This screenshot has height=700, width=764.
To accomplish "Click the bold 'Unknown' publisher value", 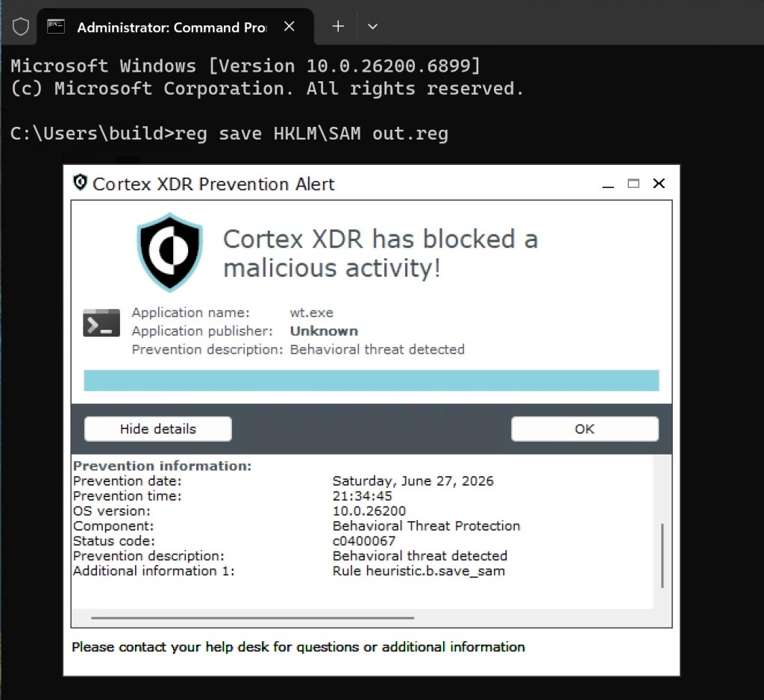I will pos(324,331).
